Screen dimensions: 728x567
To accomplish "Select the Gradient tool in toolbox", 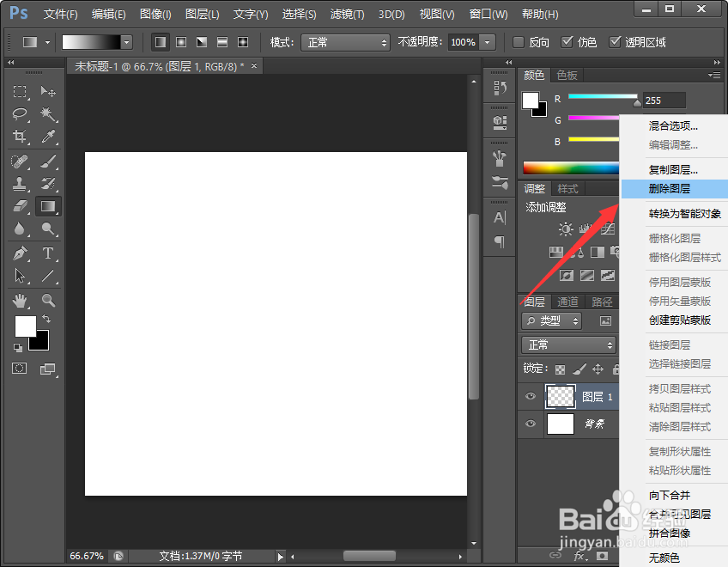I will point(48,206).
